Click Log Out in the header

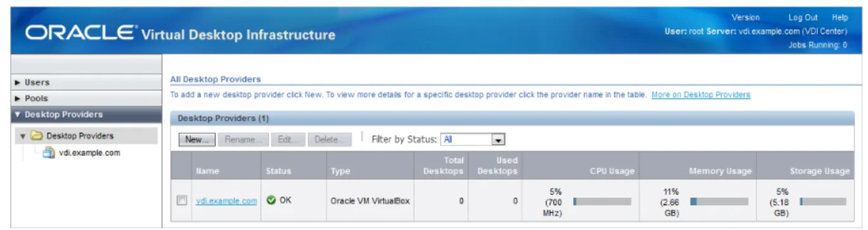(803, 18)
